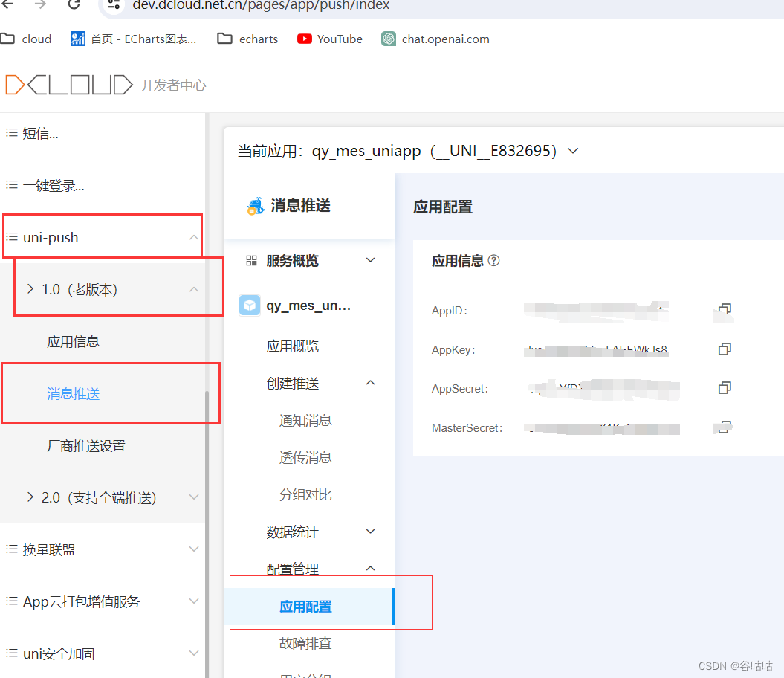
Task: Copy the AppID value
Action: (725, 309)
